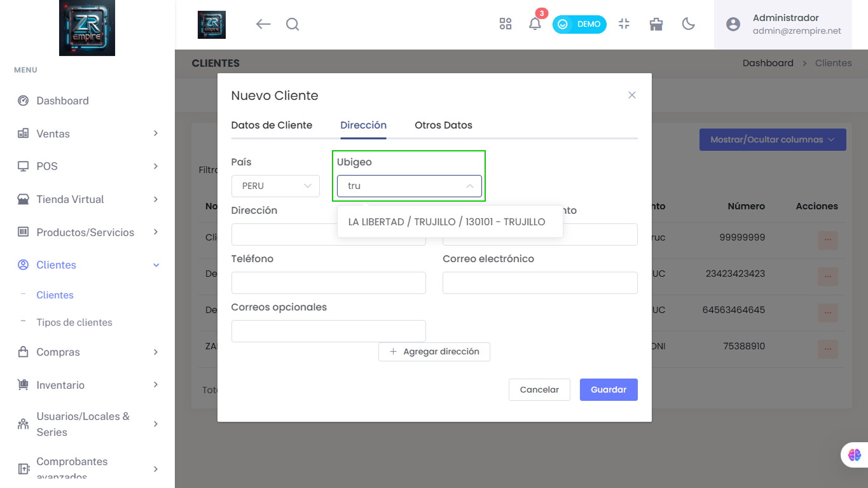This screenshot has height=488, width=868.
Task: Open Tipos de clientes submenu item
Action: (74, 323)
